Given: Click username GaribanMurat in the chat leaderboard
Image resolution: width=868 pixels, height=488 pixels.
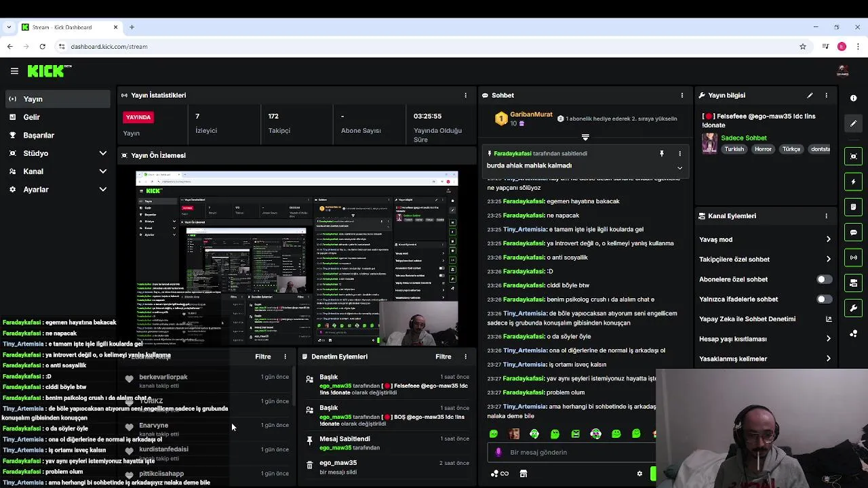Looking at the screenshot, I should coord(531,115).
